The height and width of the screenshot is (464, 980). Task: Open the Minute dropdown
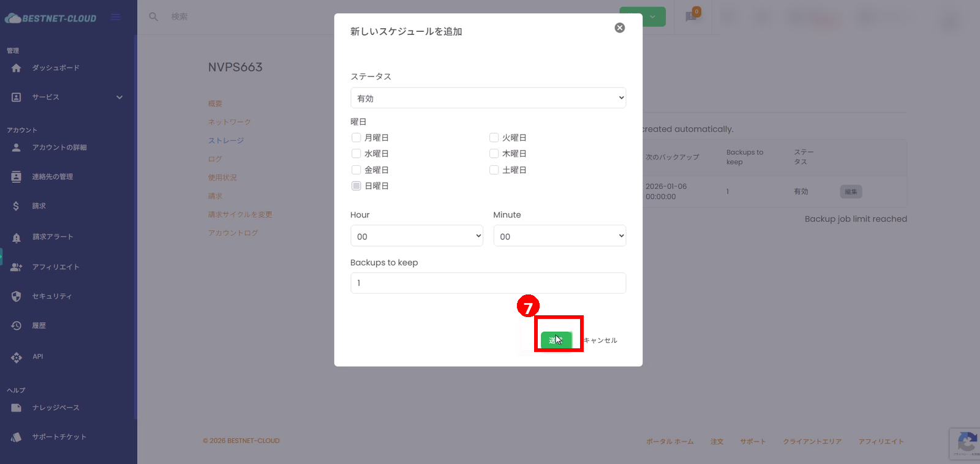tap(559, 236)
